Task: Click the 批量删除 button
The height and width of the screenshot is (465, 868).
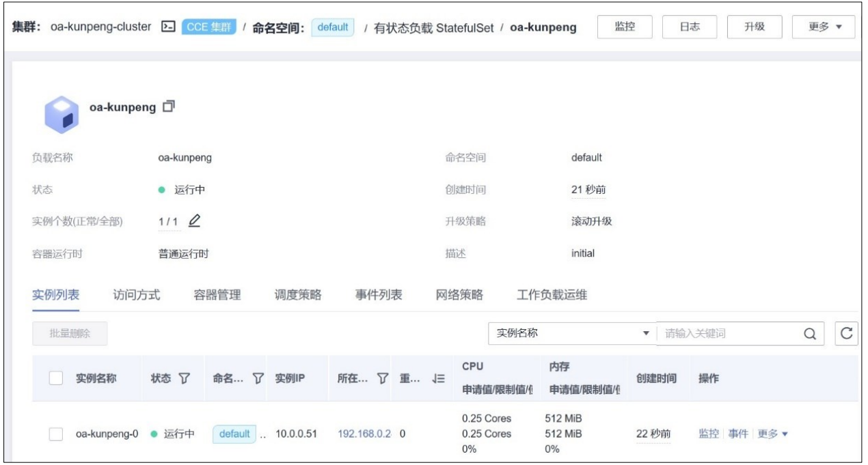Action: coord(70,334)
